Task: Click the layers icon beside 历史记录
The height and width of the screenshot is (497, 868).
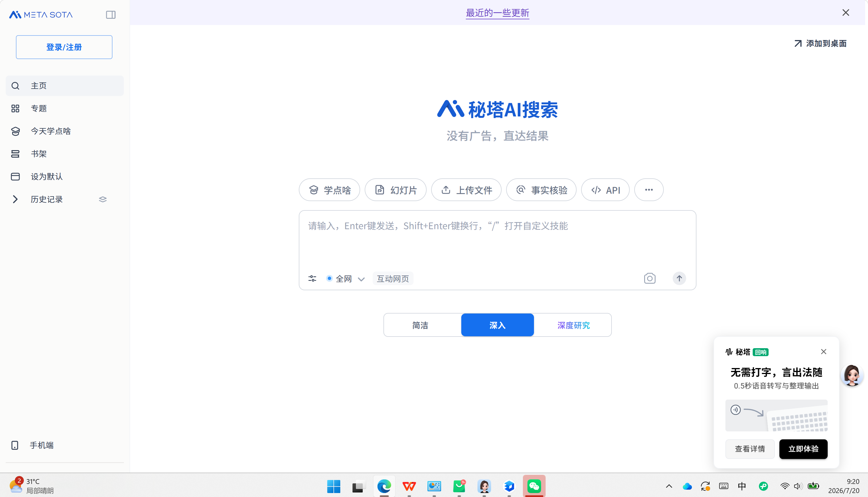Action: click(103, 199)
